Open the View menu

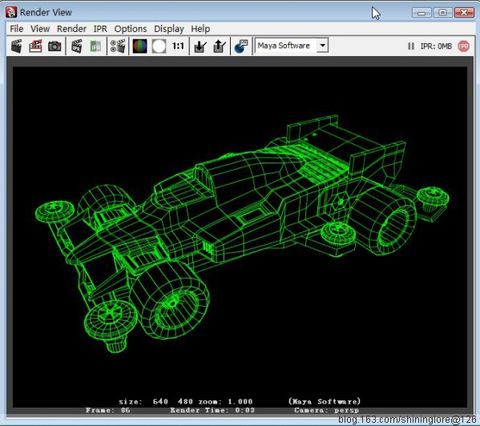coord(40,29)
